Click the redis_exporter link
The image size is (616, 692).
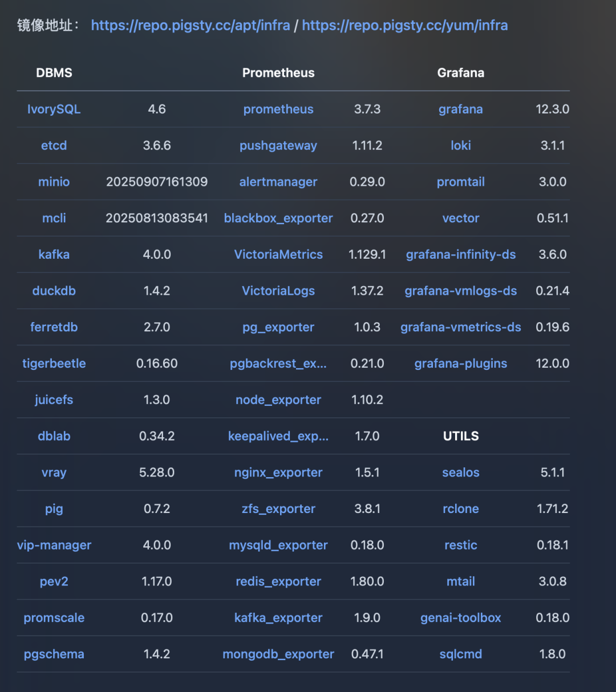coord(278,581)
